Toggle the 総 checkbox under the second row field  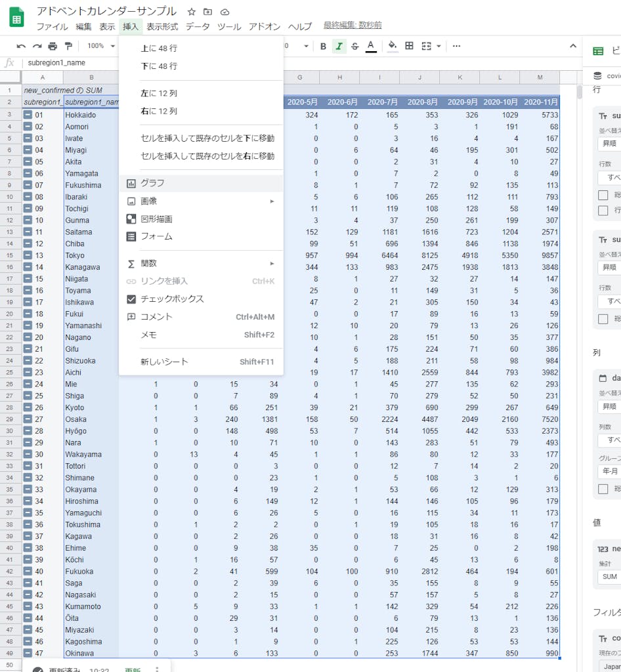(x=603, y=319)
